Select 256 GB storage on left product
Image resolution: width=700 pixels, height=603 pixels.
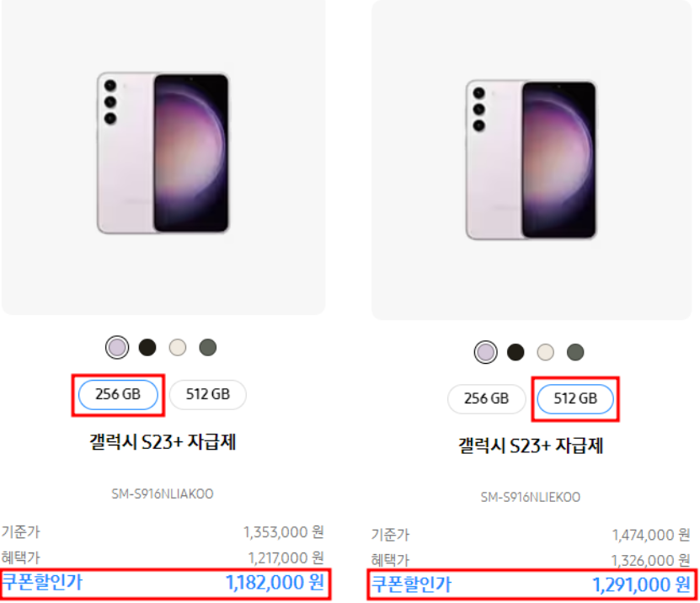[x=118, y=395]
